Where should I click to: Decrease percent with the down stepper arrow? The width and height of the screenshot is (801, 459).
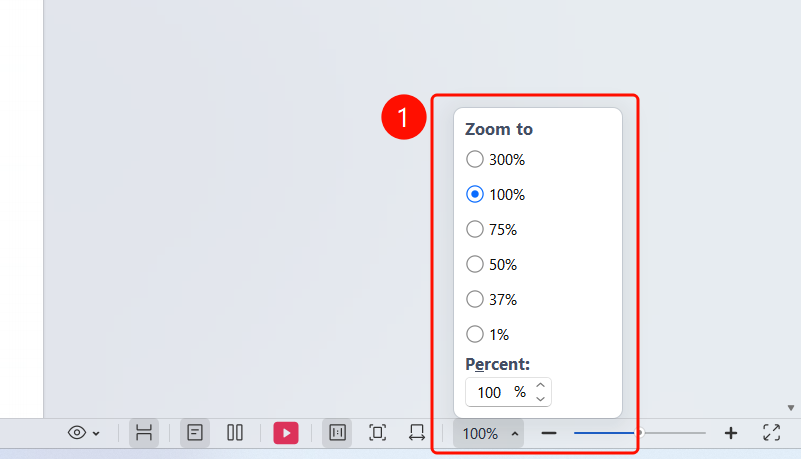click(x=540, y=399)
